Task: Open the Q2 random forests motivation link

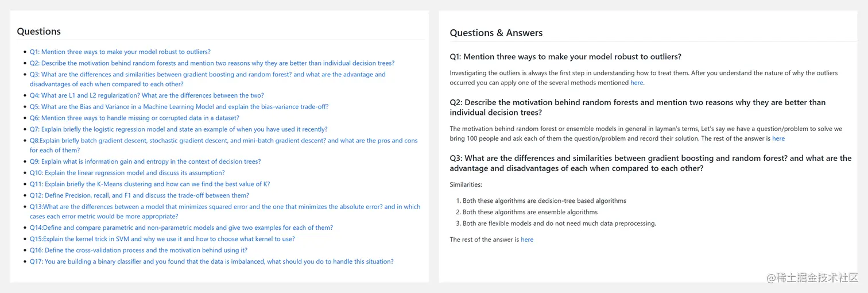Action: [x=212, y=63]
